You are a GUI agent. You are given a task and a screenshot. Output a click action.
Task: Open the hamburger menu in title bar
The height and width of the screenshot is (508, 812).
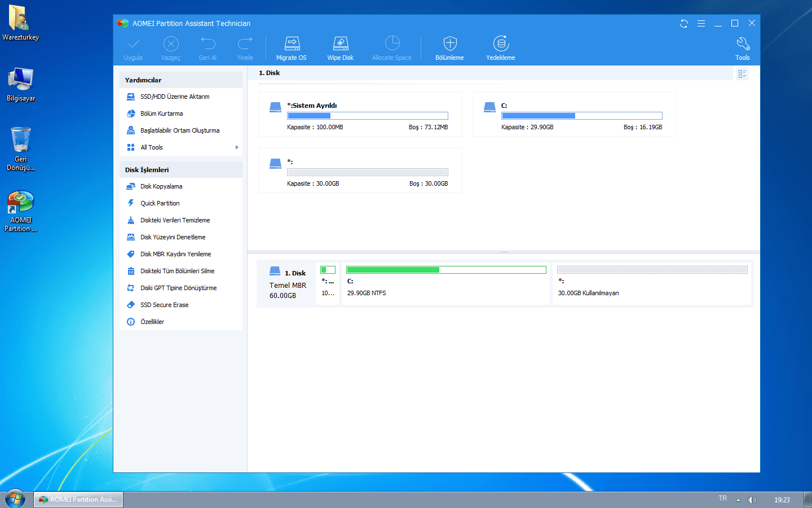tap(701, 24)
